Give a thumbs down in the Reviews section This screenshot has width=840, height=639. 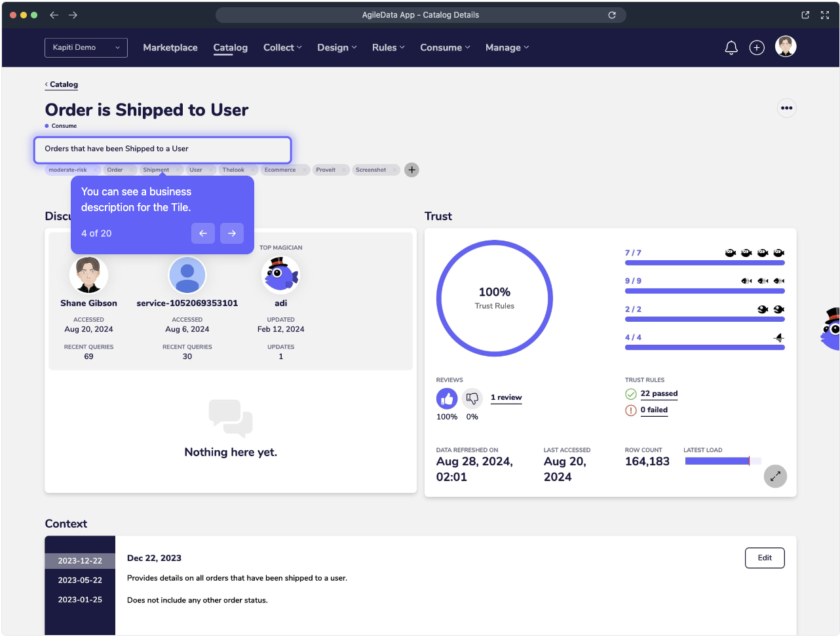click(472, 398)
